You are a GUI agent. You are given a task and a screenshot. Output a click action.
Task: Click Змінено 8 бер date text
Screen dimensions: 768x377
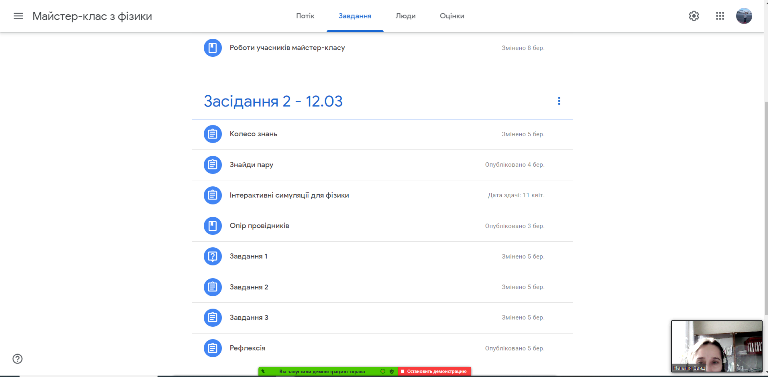point(522,48)
